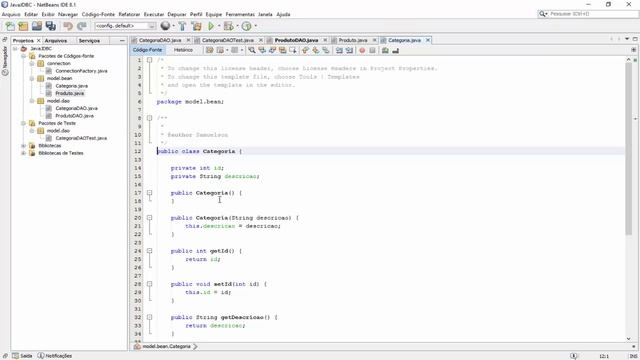This screenshot has height=360, width=640.
Task: Click the Profile Project clock icon
Action: click(x=246, y=26)
